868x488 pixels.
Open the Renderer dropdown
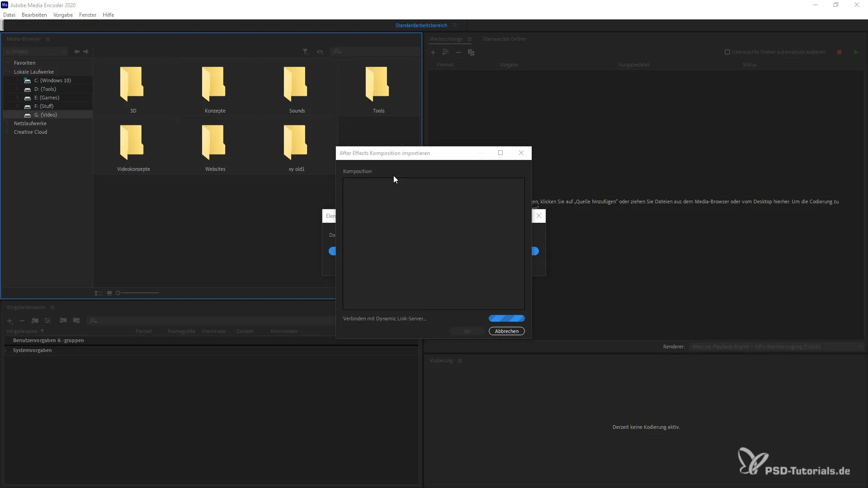(x=776, y=347)
